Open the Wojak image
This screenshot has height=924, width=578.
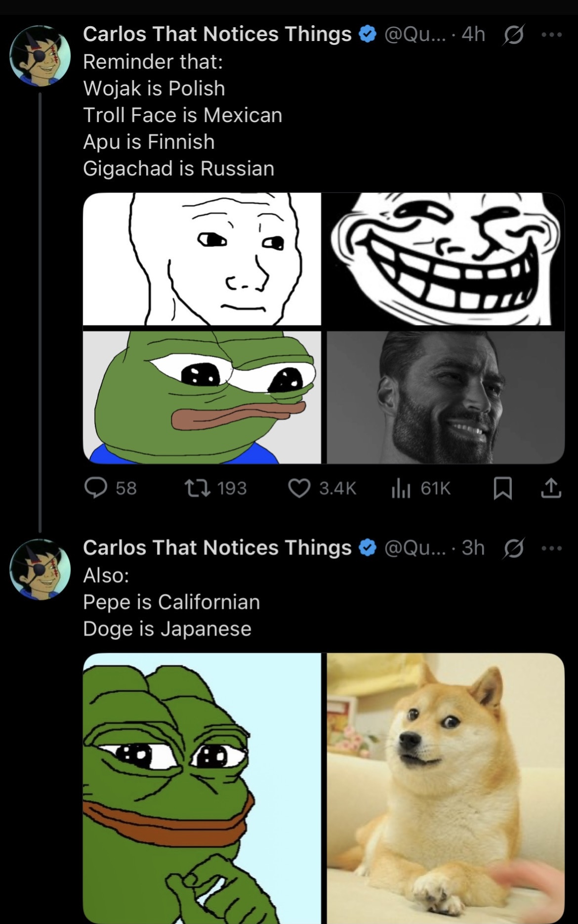202,259
